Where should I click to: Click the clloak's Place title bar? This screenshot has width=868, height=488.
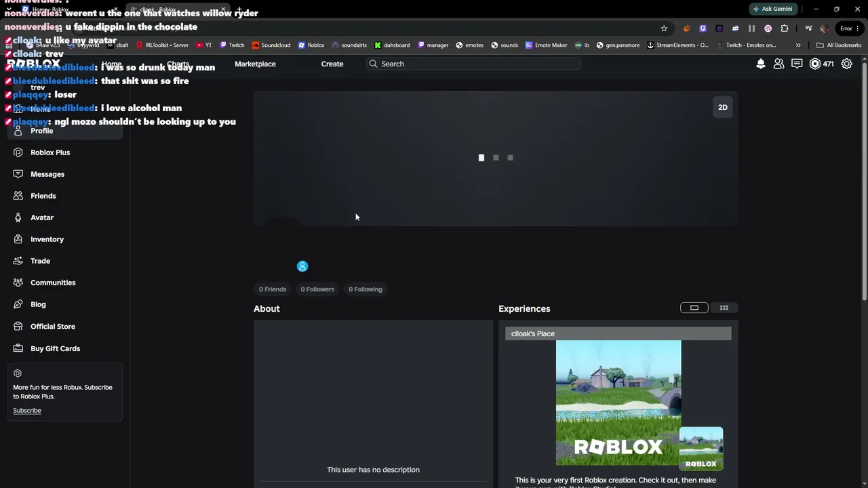(618, 333)
